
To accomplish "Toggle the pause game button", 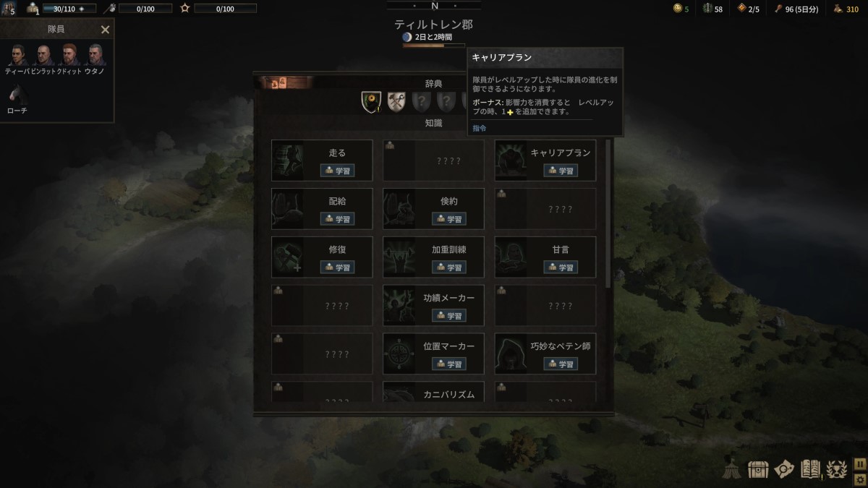I will tap(860, 463).
